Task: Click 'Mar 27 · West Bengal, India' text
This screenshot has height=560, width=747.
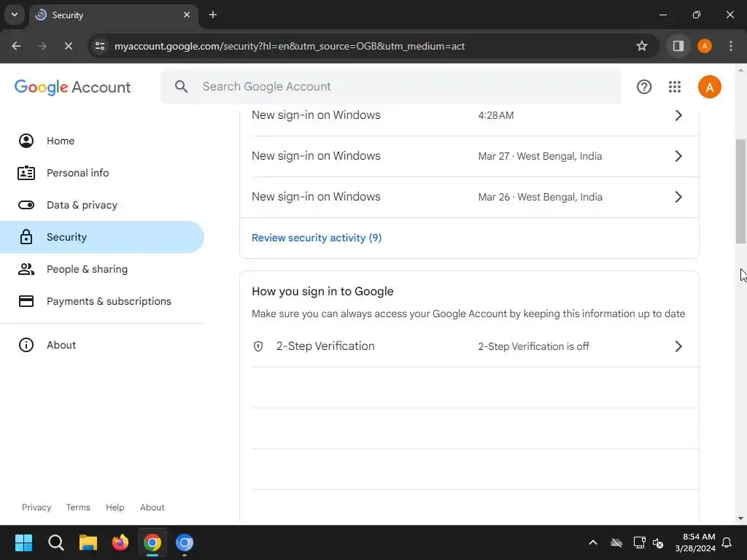Action: (x=540, y=156)
